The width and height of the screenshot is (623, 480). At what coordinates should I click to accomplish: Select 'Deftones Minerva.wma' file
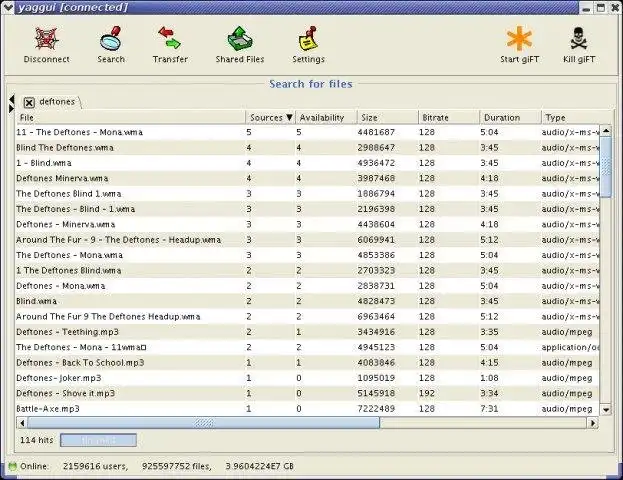click(x=62, y=178)
